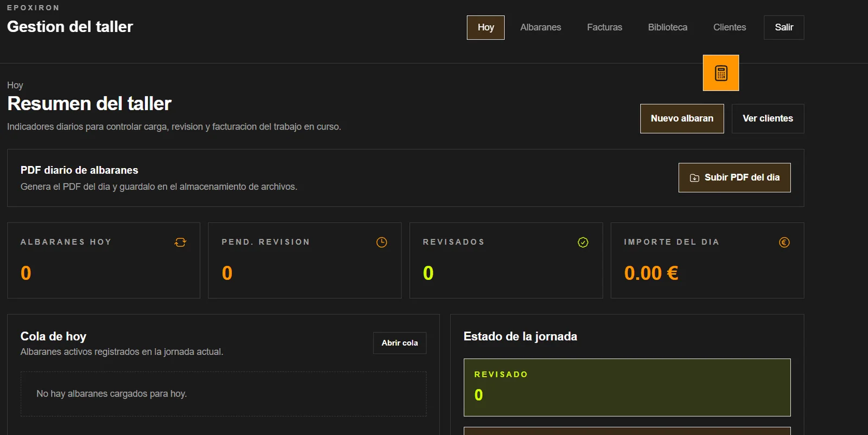868x435 pixels.
Task: Go to the Facturas tab
Action: 604,27
